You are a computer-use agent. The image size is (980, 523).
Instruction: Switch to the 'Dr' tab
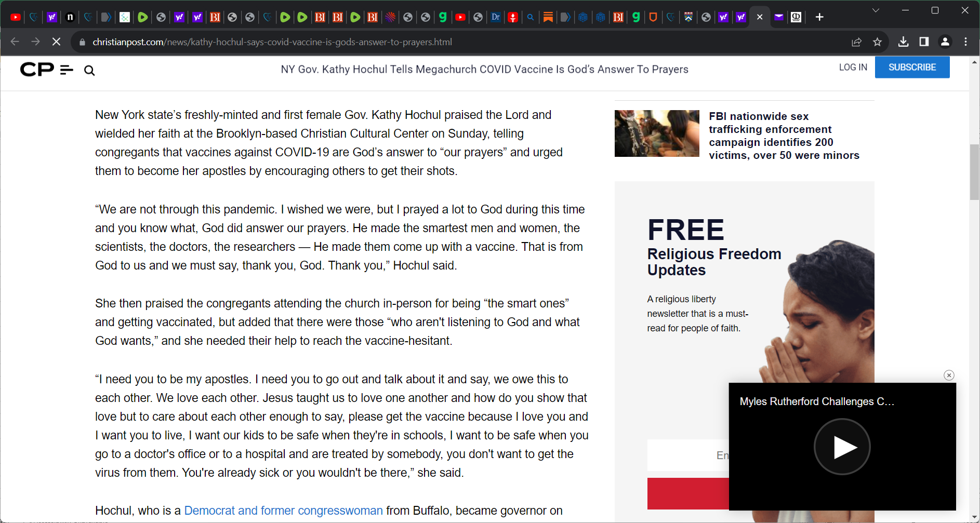coord(496,17)
